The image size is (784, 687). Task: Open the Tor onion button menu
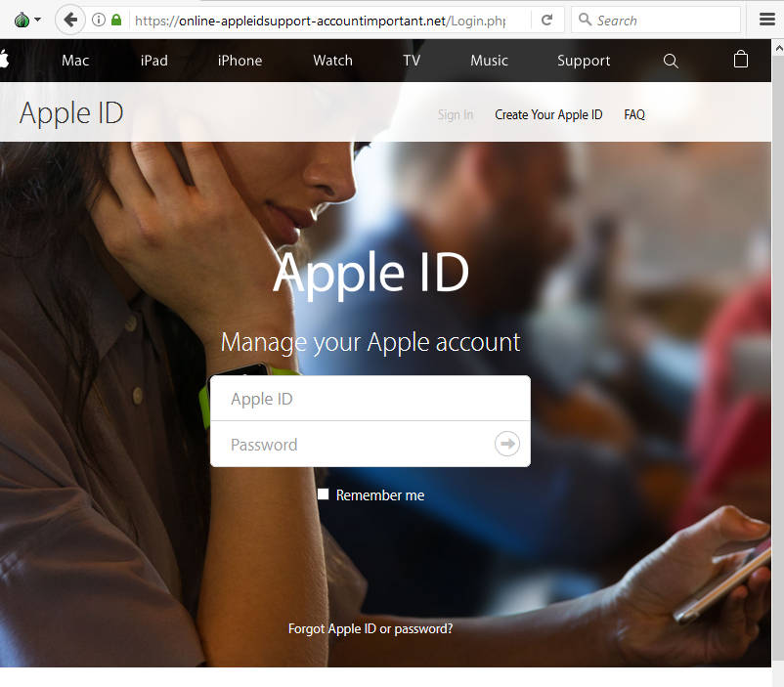(x=27, y=20)
